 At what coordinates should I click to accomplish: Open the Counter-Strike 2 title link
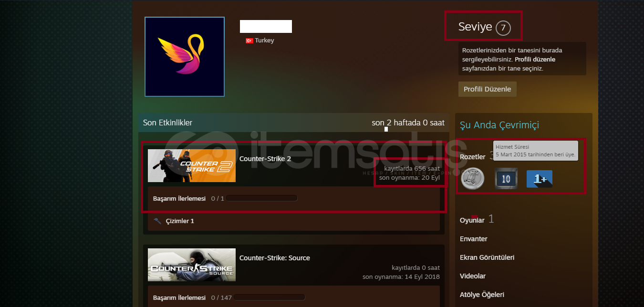click(x=265, y=159)
